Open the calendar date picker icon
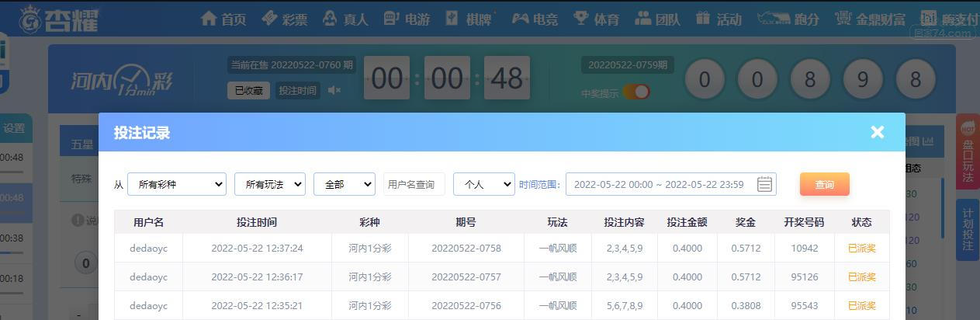 tap(764, 184)
